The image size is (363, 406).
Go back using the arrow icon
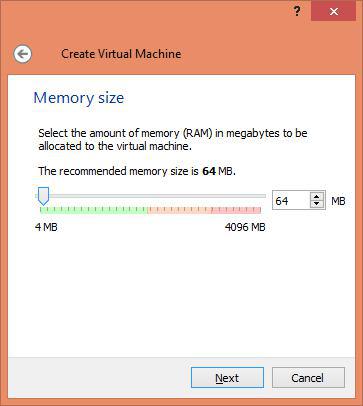23,54
